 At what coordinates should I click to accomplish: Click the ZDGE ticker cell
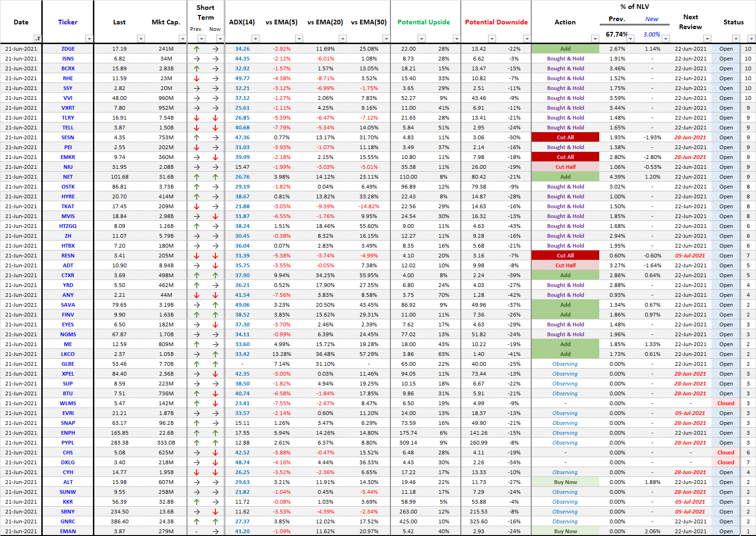68,49
